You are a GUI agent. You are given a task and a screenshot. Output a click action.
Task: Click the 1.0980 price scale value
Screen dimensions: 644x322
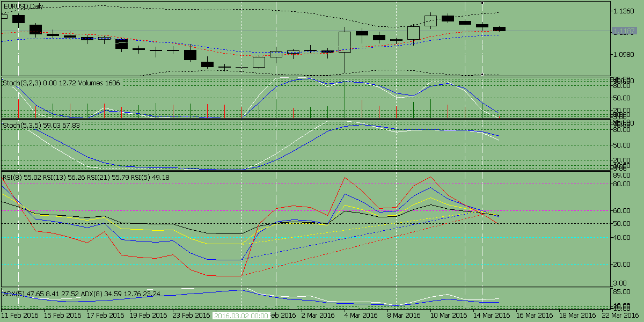[625, 54]
